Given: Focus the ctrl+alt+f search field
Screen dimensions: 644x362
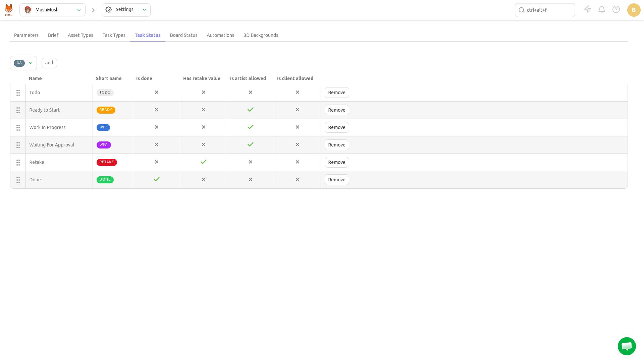Looking at the screenshot, I should tap(545, 10).
